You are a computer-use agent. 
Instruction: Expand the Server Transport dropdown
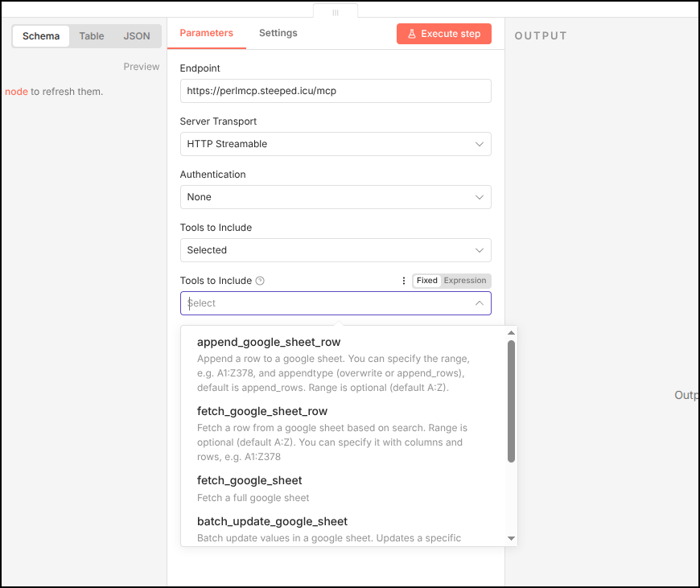pos(336,144)
